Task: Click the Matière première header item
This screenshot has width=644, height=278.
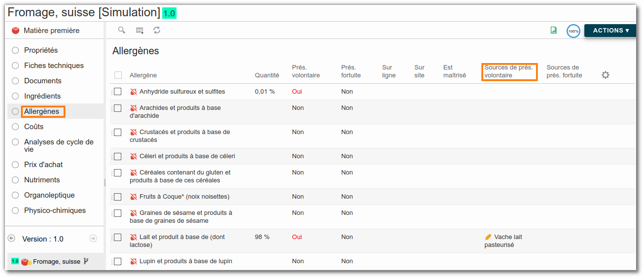Action: [52, 31]
